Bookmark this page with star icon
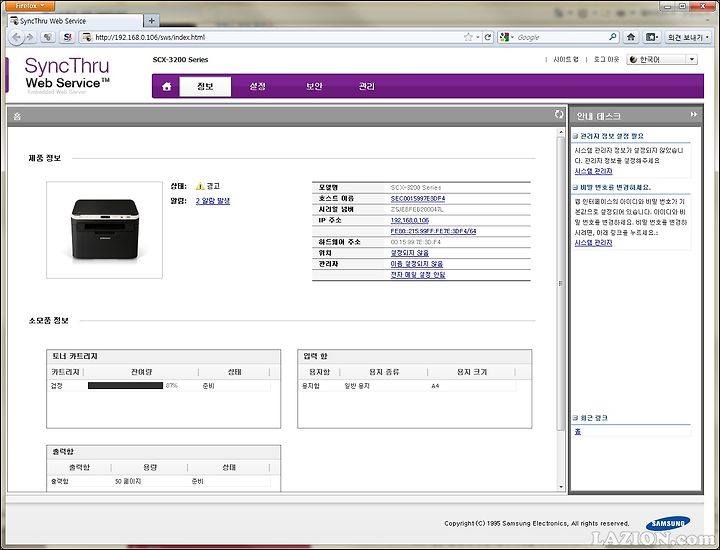720x550 pixels. pos(468,37)
